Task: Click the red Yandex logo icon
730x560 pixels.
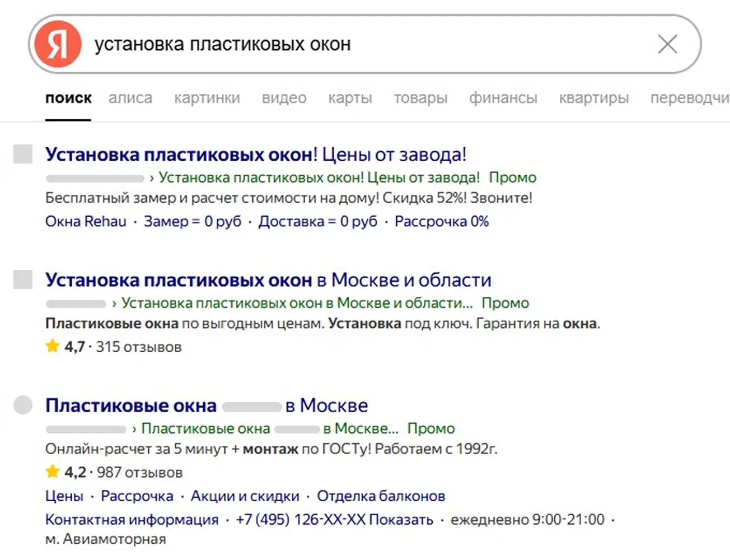Action: coord(58,44)
